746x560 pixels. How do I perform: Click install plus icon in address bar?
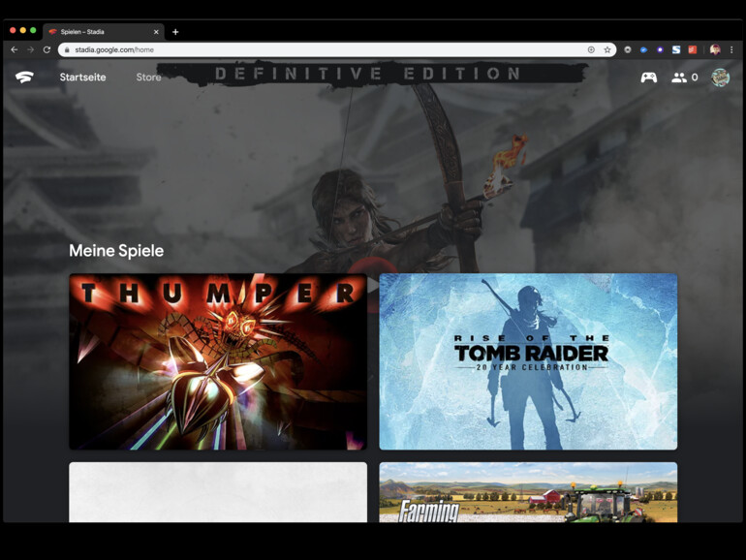tap(591, 49)
